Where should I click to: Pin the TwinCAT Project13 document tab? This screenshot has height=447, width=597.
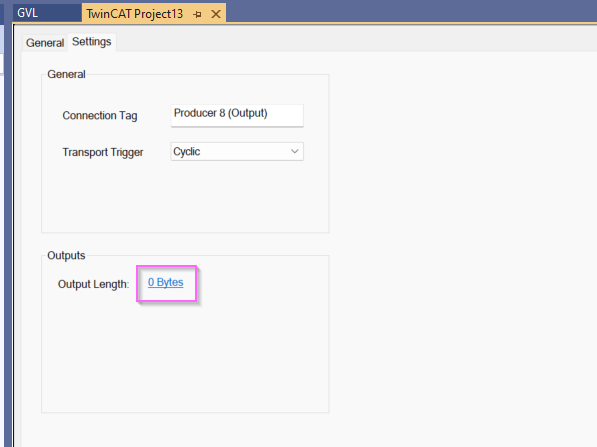[197, 14]
